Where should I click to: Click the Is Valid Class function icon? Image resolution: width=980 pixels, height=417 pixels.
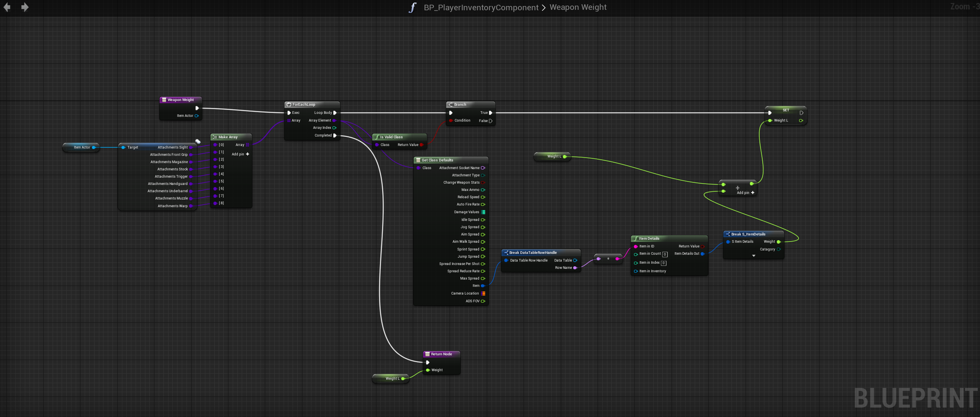click(x=376, y=137)
